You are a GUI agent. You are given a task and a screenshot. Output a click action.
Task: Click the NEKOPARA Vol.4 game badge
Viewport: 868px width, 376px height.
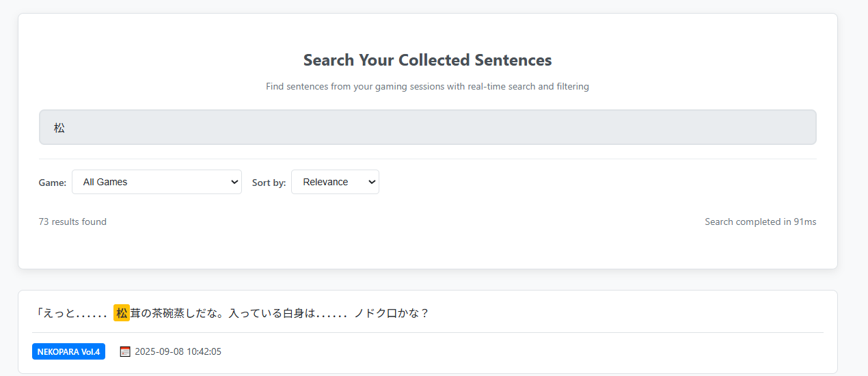[68, 351]
